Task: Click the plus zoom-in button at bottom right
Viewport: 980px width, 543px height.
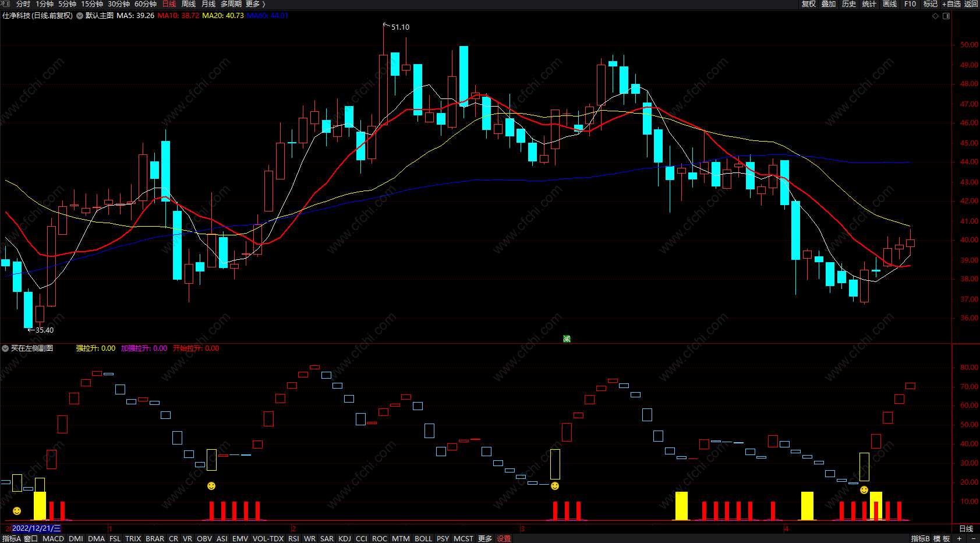Action: click(960, 539)
